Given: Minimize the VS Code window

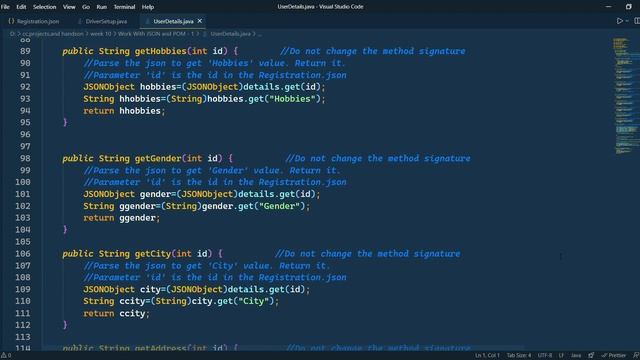Looking at the screenshot, I should click(609, 7).
